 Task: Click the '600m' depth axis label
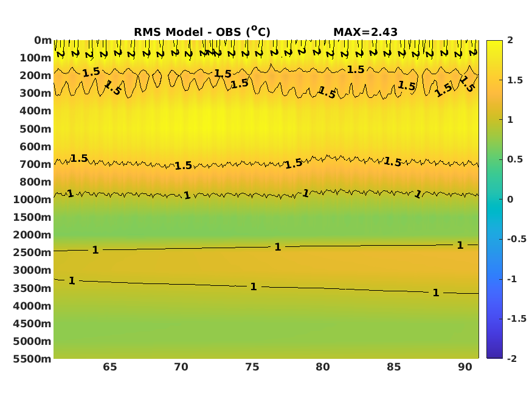[35, 147]
